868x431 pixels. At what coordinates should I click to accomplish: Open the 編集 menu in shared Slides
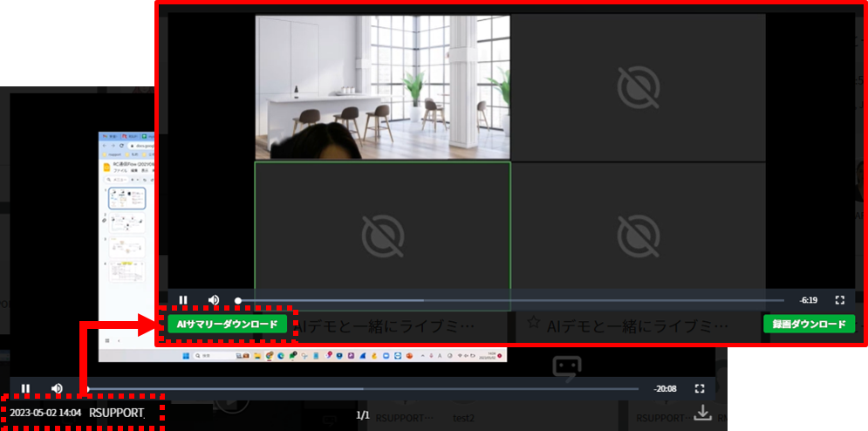click(x=134, y=171)
